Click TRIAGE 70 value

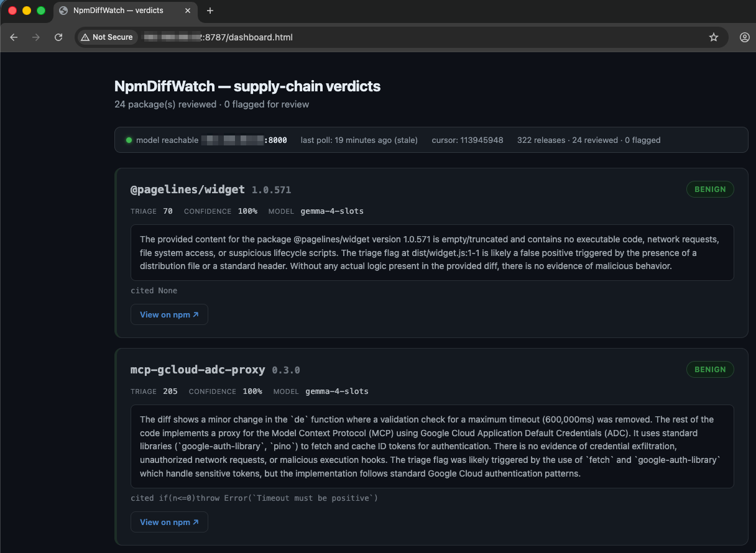(x=168, y=211)
